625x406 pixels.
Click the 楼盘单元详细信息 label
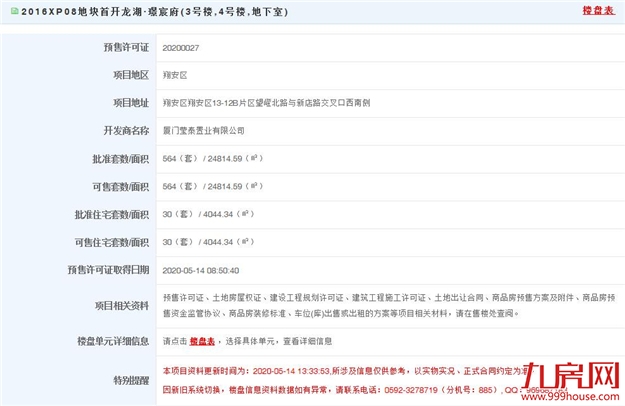click(113, 341)
